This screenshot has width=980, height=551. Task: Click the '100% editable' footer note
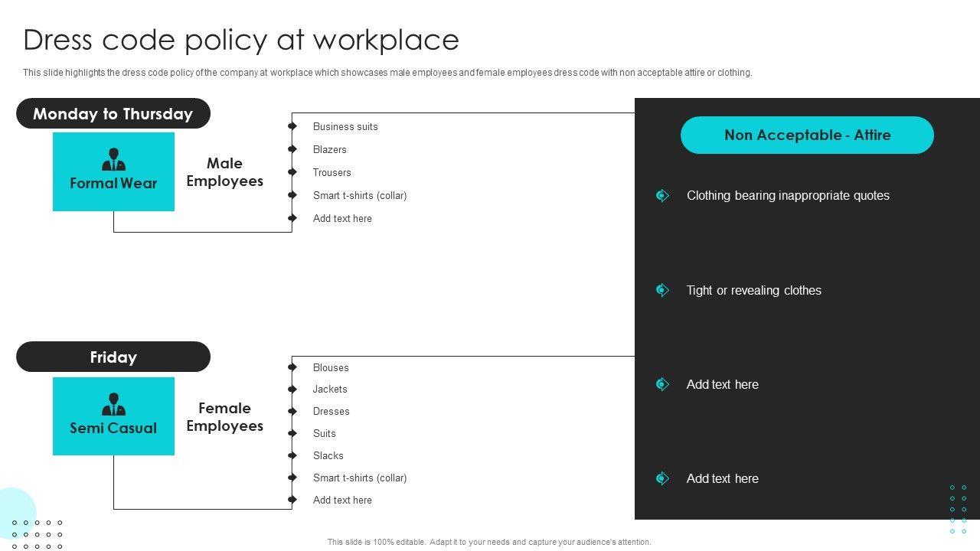pos(489,542)
